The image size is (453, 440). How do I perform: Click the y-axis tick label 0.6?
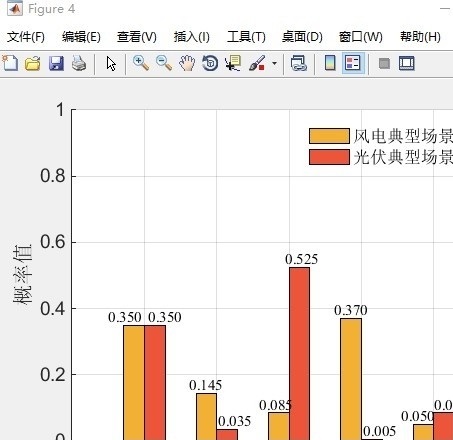pyautogui.click(x=53, y=242)
